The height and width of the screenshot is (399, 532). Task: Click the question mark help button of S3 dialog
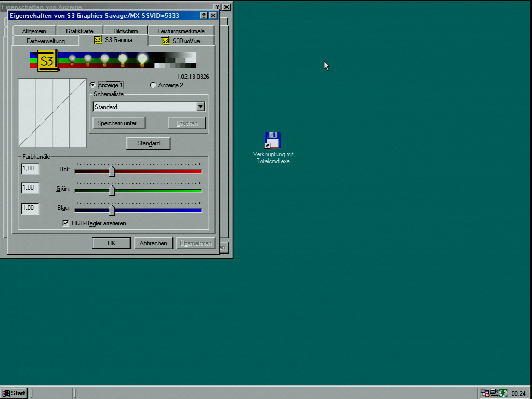point(204,16)
